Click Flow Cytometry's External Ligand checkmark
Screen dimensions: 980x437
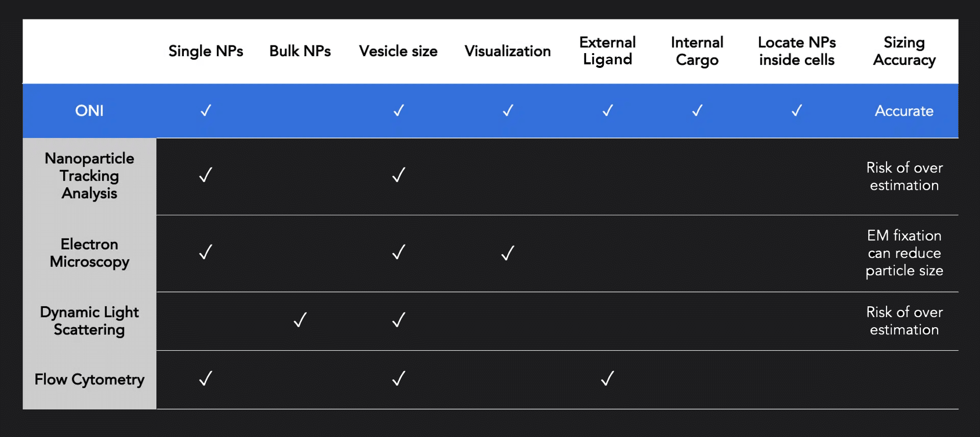[607, 378]
